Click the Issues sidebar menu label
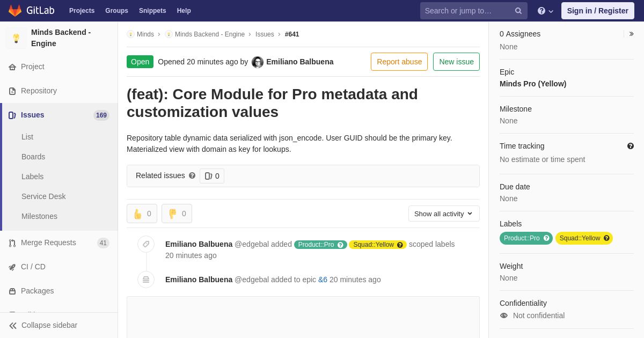The width and height of the screenshot is (644, 338). click(33, 115)
